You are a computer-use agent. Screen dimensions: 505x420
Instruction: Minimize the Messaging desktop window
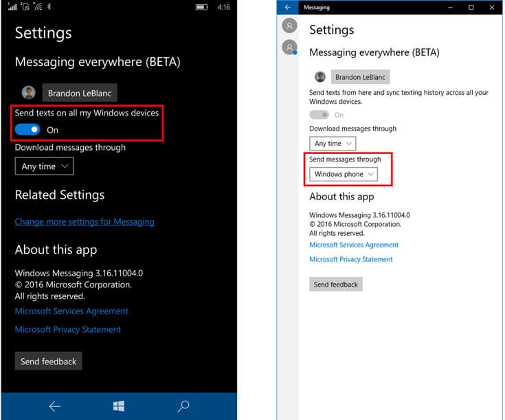450,7
